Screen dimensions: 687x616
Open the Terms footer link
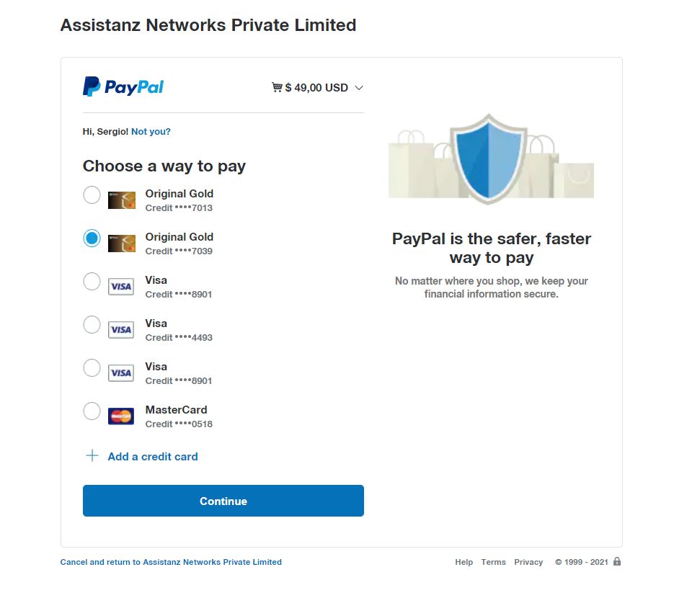(x=493, y=562)
